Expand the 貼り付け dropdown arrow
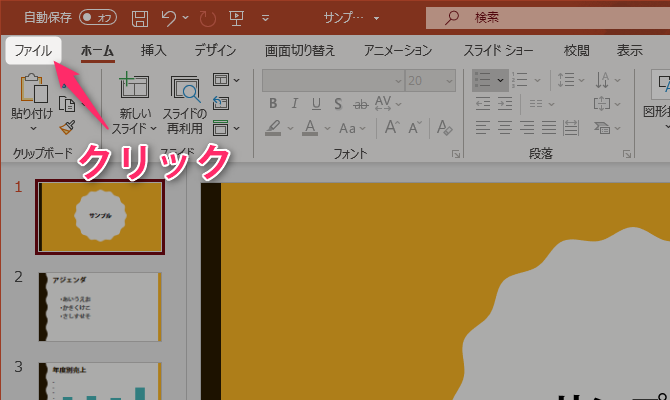This screenshot has height=400, width=670. 33,128
